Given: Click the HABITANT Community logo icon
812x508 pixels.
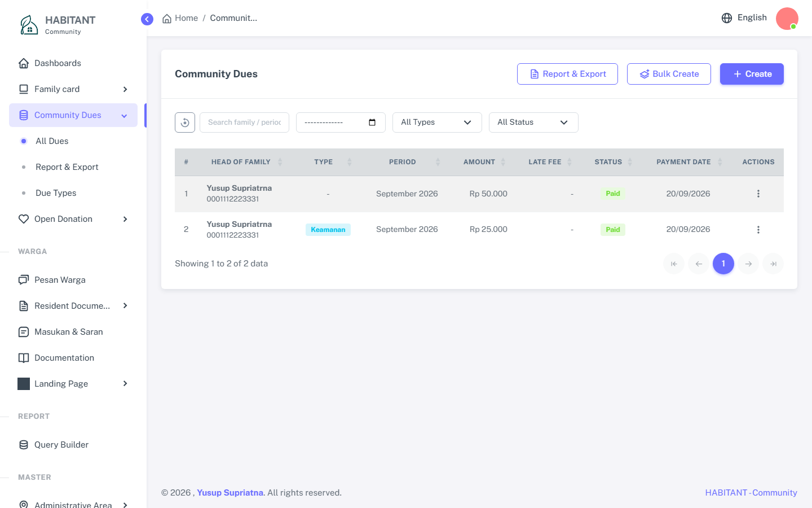Looking at the screenshot, I should (29, 25).
